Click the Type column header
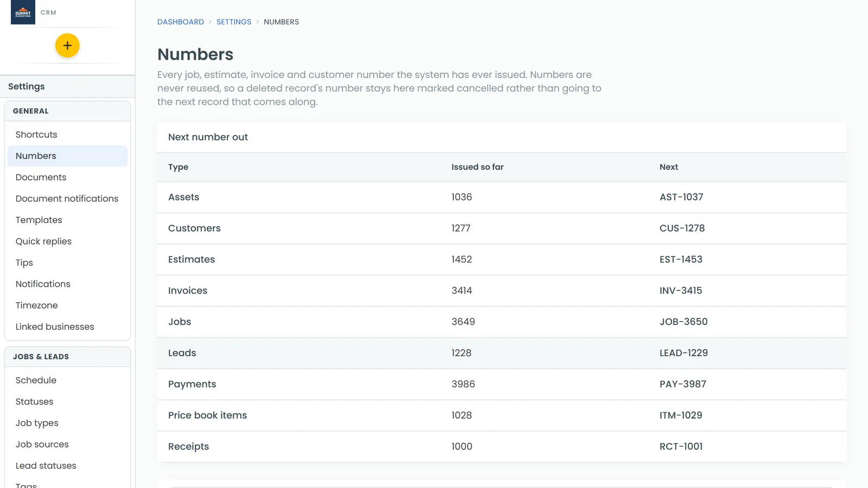Screen dimensions: 868x488 (x=178, y=167)
